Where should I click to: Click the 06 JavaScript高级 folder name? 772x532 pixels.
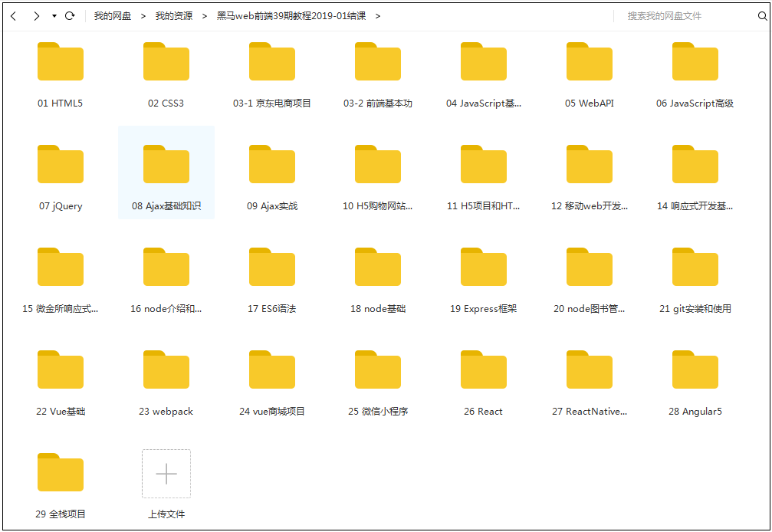pos(695,103)
